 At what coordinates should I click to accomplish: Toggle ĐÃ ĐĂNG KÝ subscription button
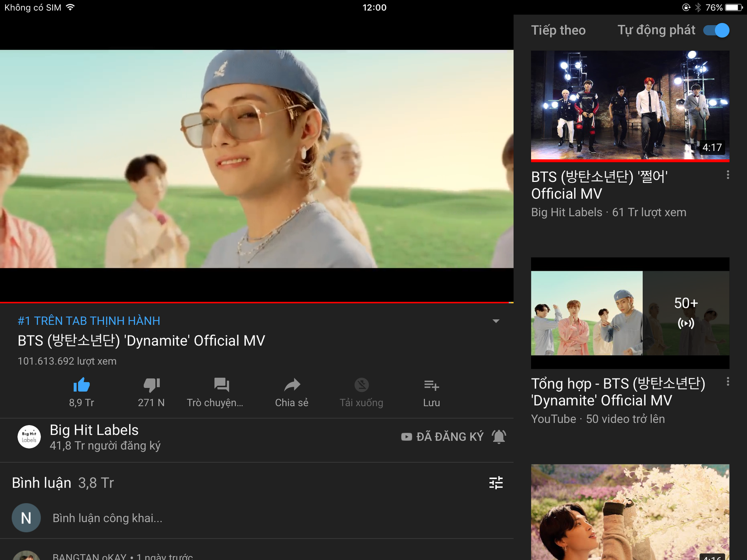pos(442,437)
